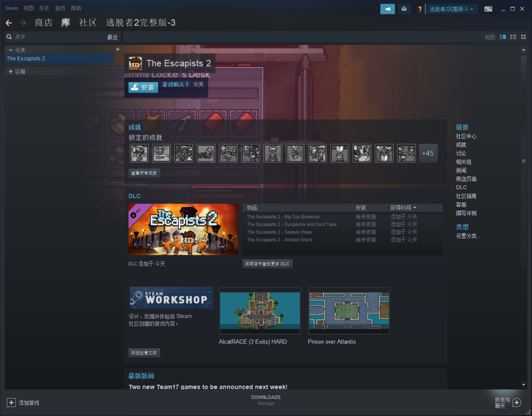Image resolution: width=532 pixels, height=416 pixels.
Task: Open the 视图 menu
Action: pos(29,8)
